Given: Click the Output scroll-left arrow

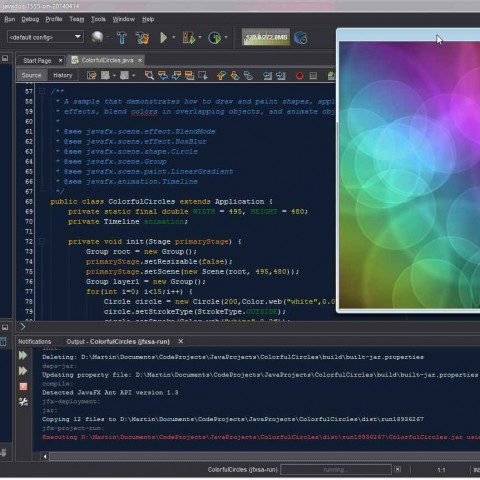Looking at the screenshot, I should (45, 456).
